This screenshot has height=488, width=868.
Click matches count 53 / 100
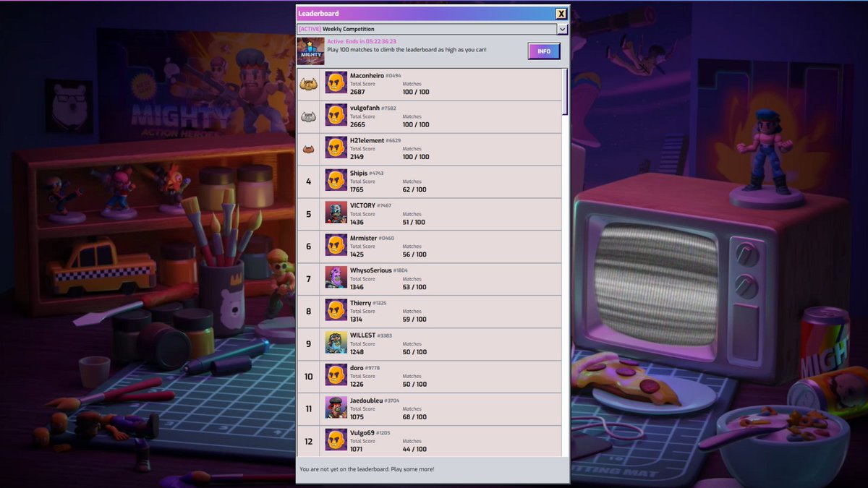point(414,287)
